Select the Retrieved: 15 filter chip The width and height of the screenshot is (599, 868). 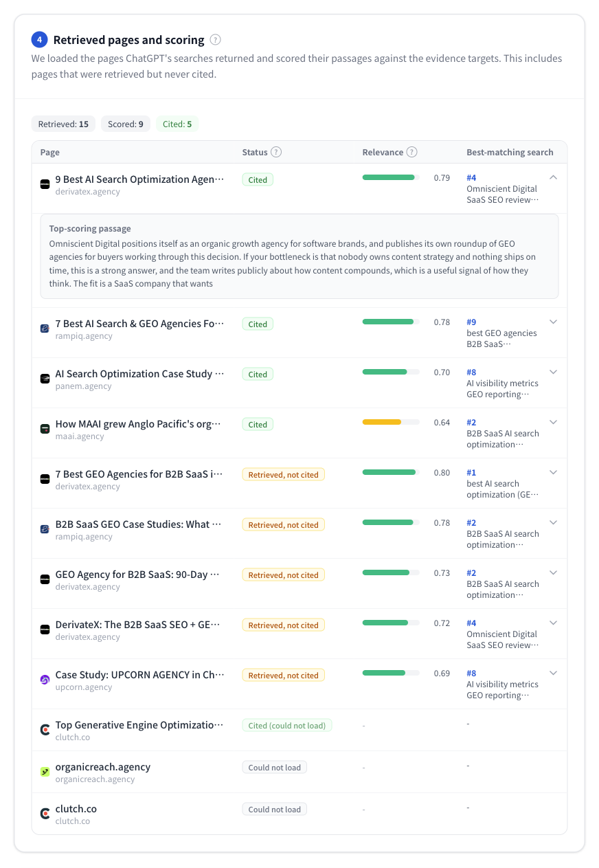(x=63, y=124)
